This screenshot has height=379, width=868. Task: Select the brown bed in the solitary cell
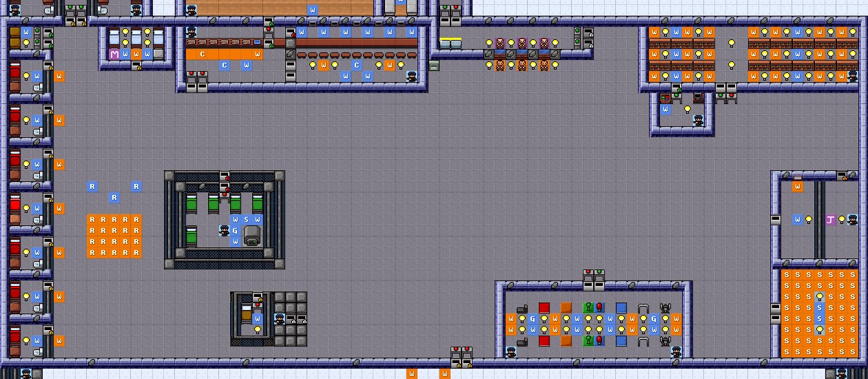247,313
